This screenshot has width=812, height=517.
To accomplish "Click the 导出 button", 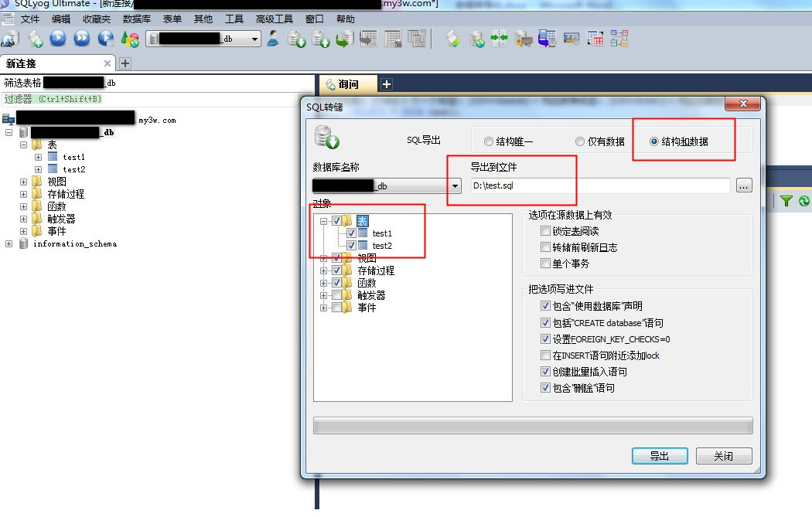I will (x=660, y=456).
